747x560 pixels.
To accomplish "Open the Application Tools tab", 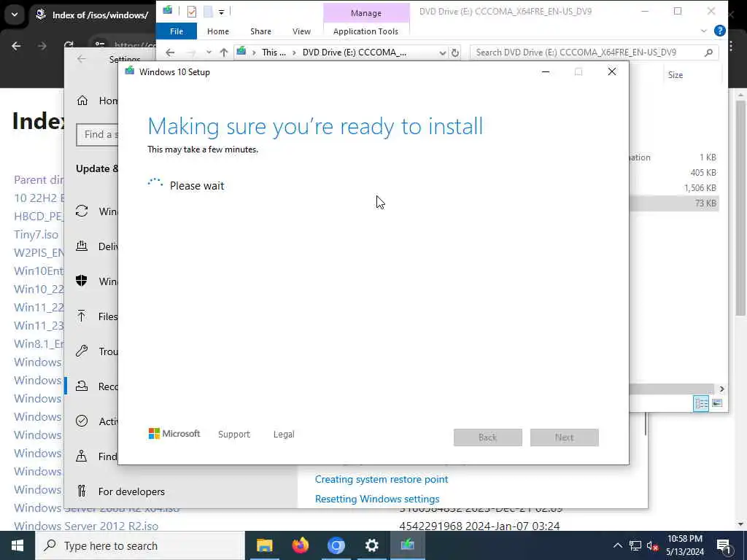I will coord(365,31).
